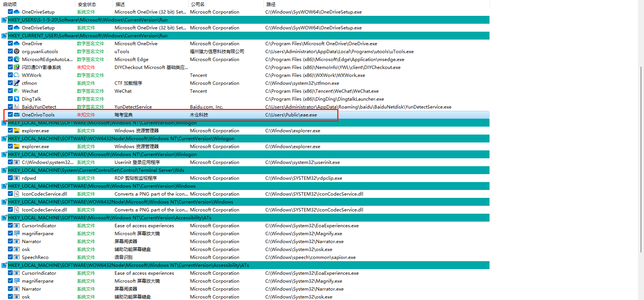Select the 闪印通DIY影像系统 program icon
Viewport: 644px width, 300px height.
[x=17, y=67]
